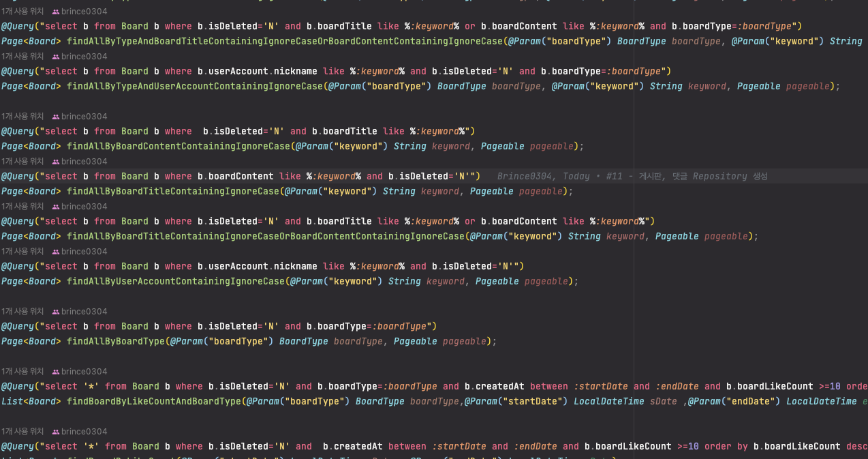Click author icon above findAllByBoardTitleContainingIgnoreCaseOrBoardContentContainingIgnoreCase query
Viewport: 868px width, 459px height.
point(56,207)
